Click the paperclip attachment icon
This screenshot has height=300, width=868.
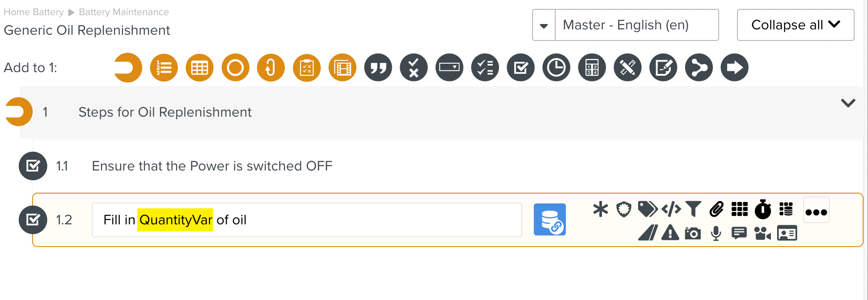coord(717,209)
